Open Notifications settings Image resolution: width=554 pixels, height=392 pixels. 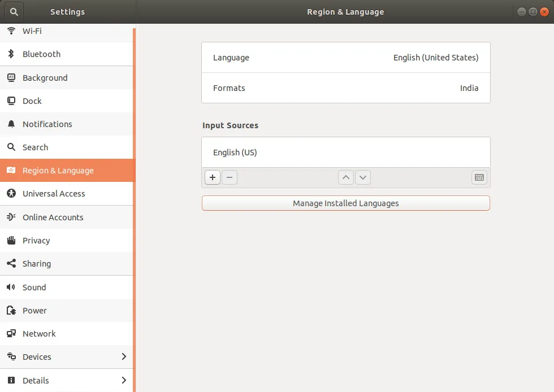click(x=47, y=124)
